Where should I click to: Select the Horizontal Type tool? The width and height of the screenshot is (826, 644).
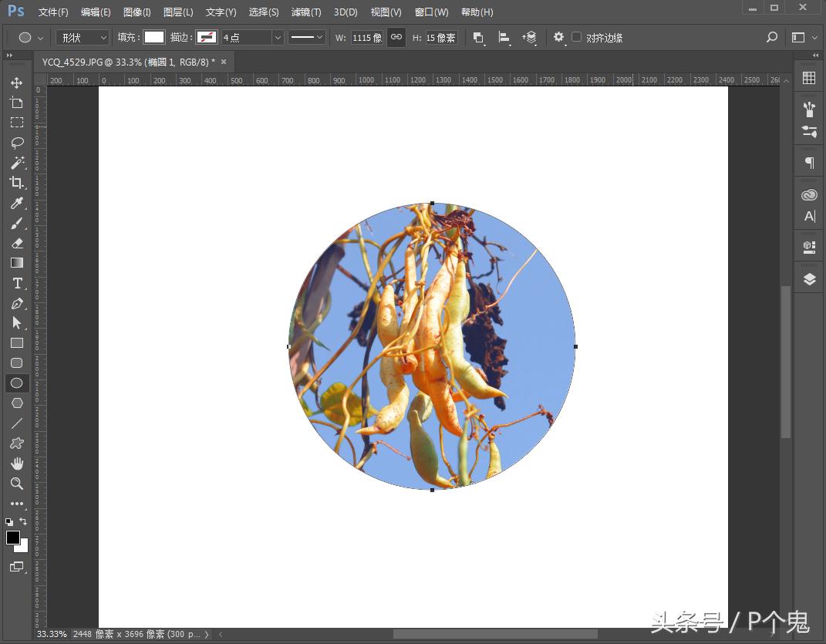[x=16, y=283]
